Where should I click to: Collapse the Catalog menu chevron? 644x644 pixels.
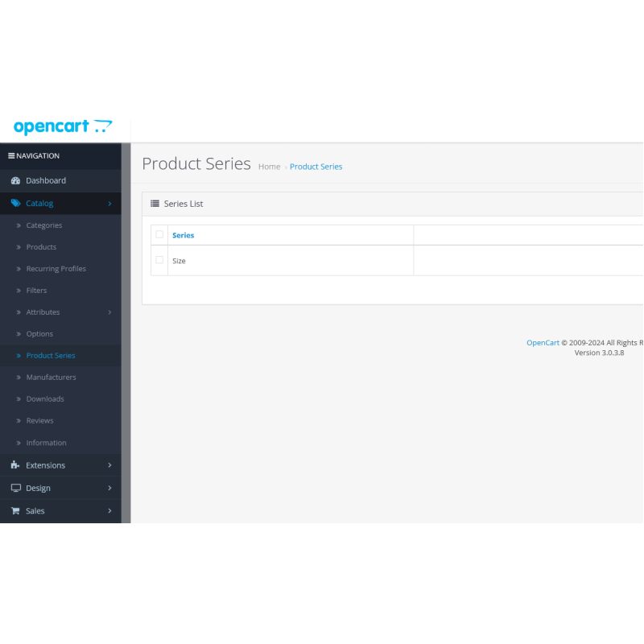click(x=109, y=204)
